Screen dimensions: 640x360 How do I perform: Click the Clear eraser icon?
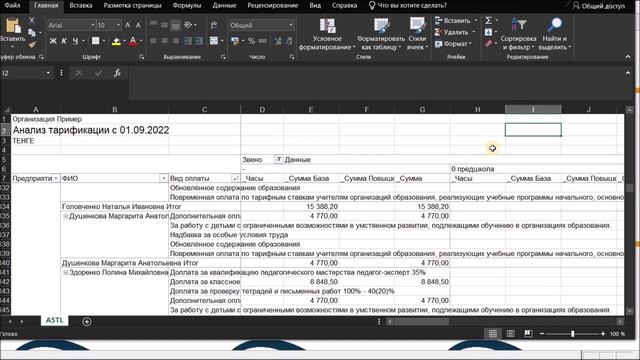[489, 43]
